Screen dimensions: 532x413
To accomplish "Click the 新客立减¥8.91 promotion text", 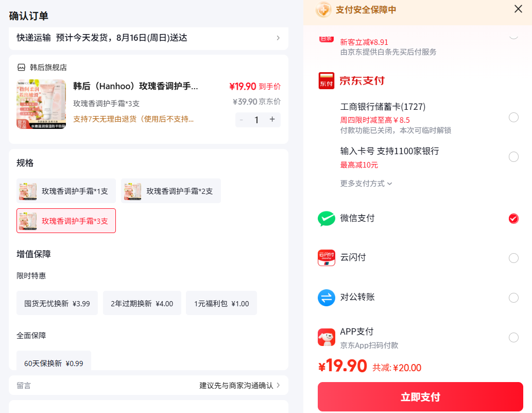I will [x=364, y=42].
